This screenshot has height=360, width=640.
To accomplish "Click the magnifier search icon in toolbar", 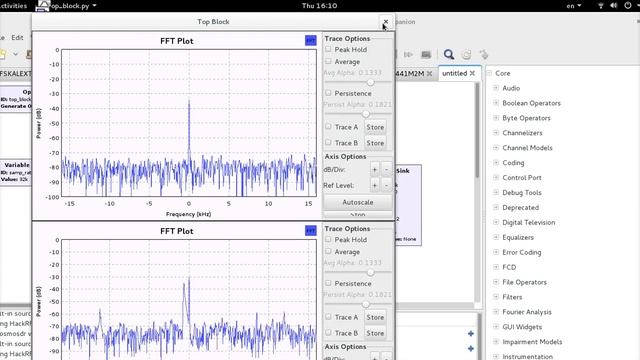I will [x=449, y=54].
